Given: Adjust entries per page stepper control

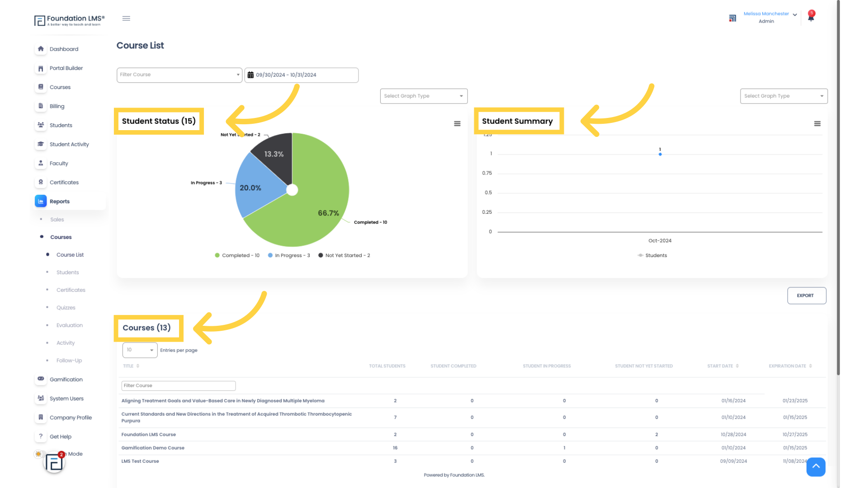Looking at the screenshot, I should [x=140, y=350].
